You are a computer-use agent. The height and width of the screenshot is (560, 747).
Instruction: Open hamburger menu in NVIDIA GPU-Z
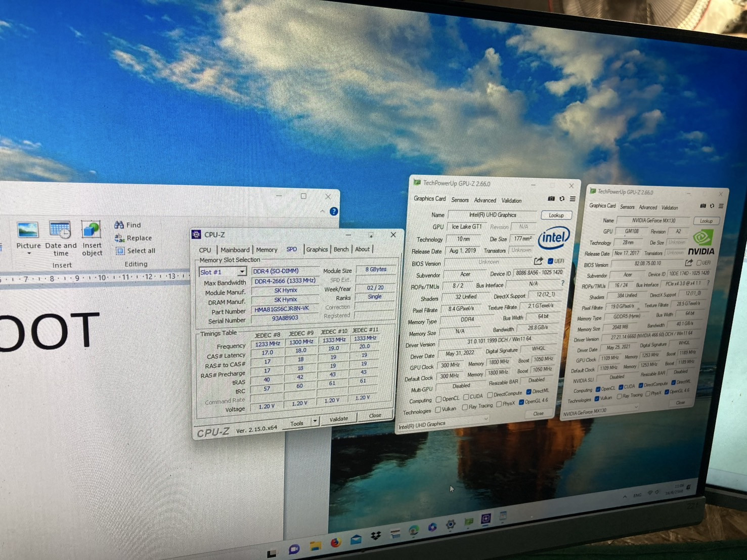721,206
